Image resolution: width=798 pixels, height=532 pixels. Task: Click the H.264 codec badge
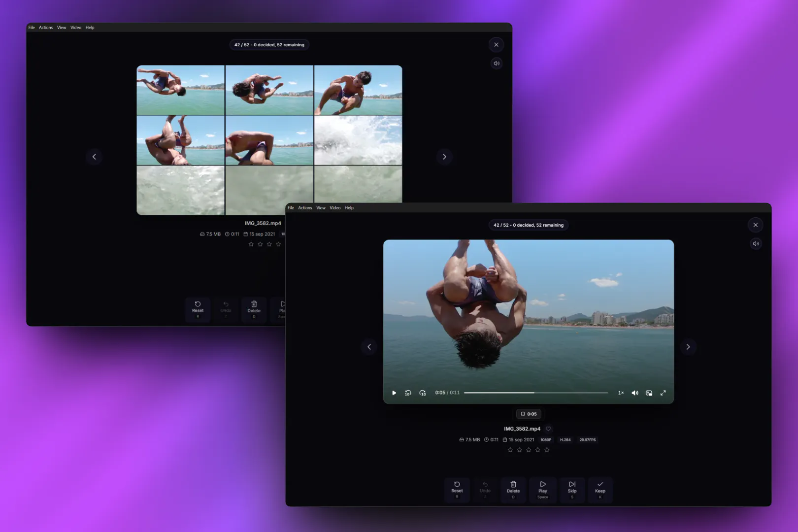[565, 440]
